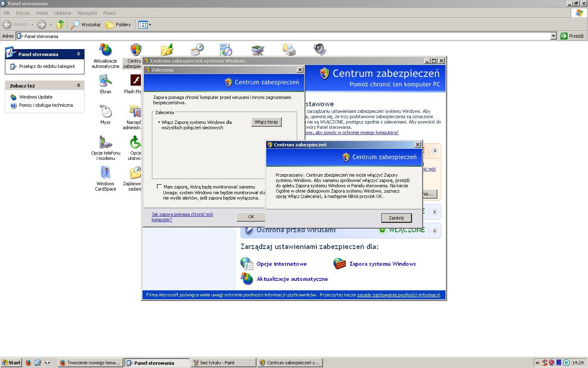Image resolution: width=588 pixels, height=368 pixels.
Task: Open the zasady zachowania poufności informacji link
Action: 398,295
